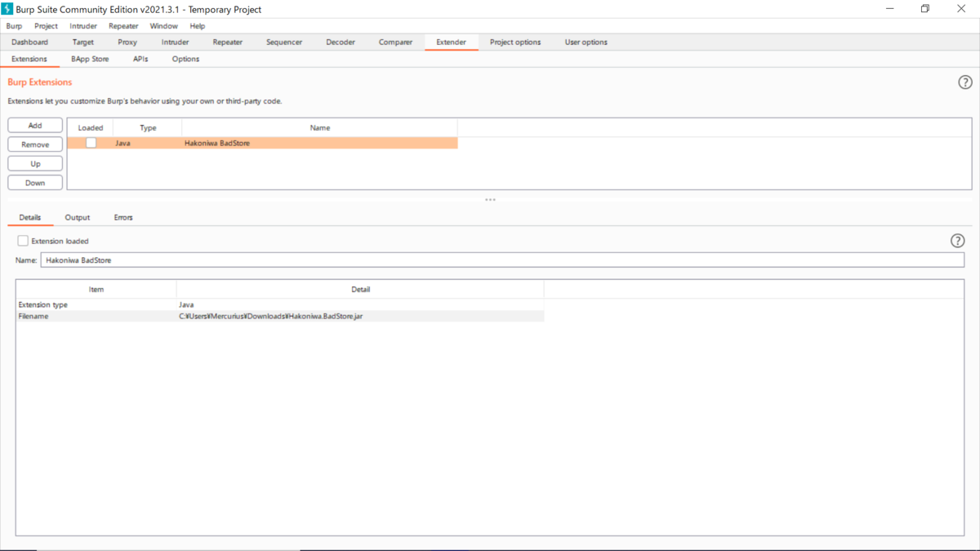The width and height of the screenshot is (980, 551).
Task: Select the Extensions sub-tab
Action: pyautogui.click(x=29, y=59)
